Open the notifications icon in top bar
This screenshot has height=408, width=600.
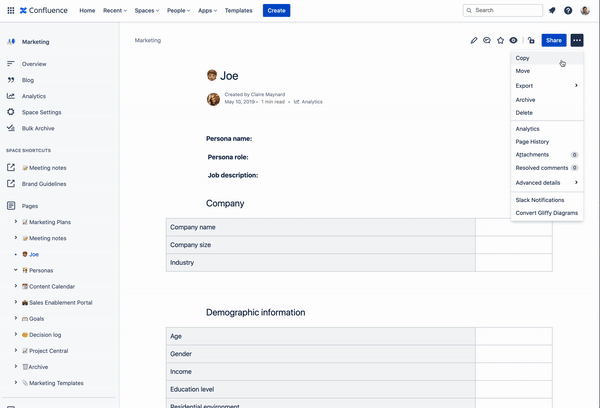click(552, 10)
